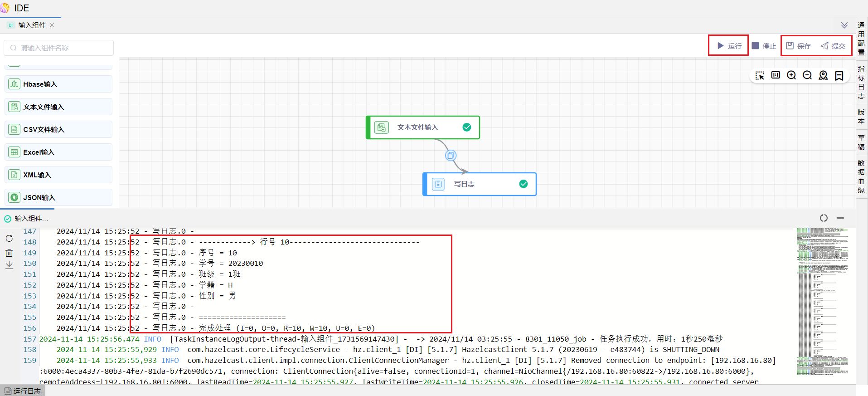Click the marquee selection tool icon
Image resolution: width=868 pixels, height=396 pixels.
point(760,75)
